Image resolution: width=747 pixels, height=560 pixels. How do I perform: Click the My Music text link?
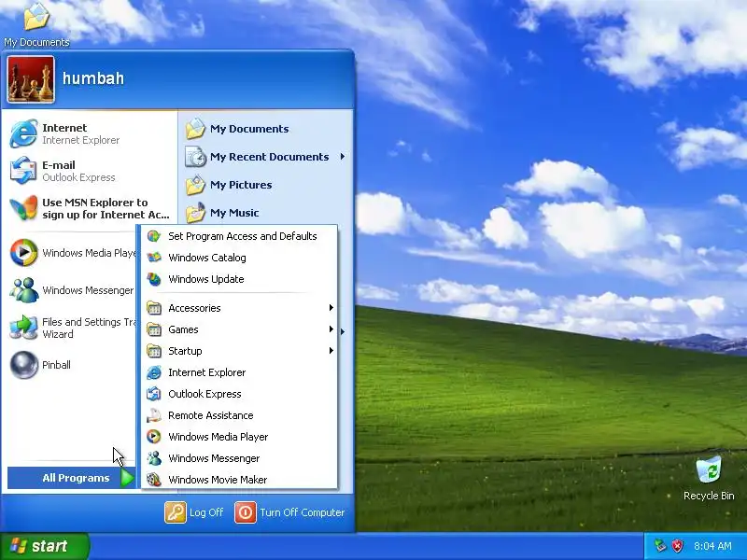[x=234, y=213]
